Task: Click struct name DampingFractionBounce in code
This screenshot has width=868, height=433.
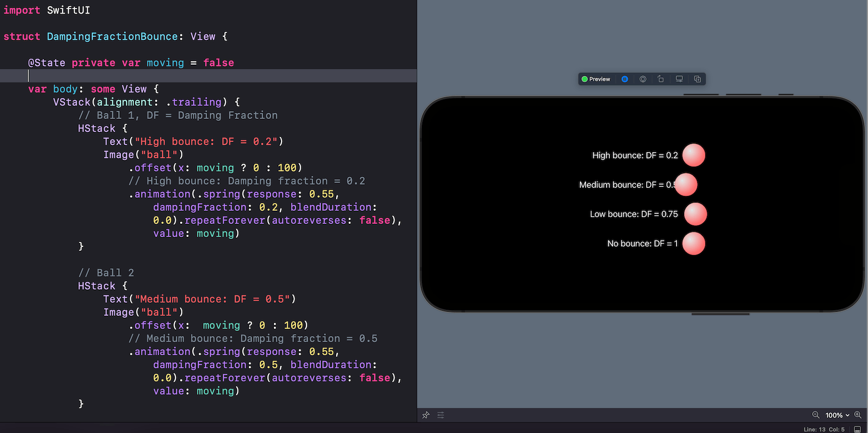Action: tap(112, 36)
